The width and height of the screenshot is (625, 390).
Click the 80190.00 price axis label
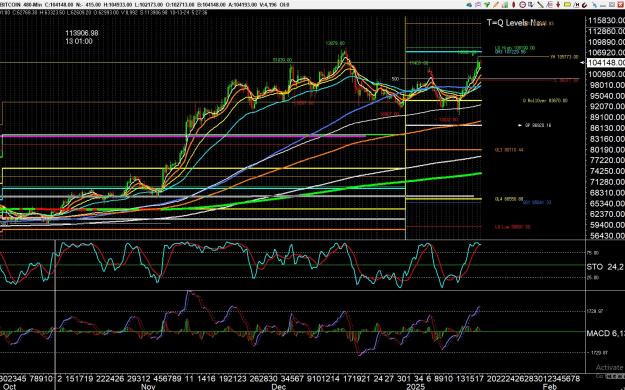coord(607,150)
